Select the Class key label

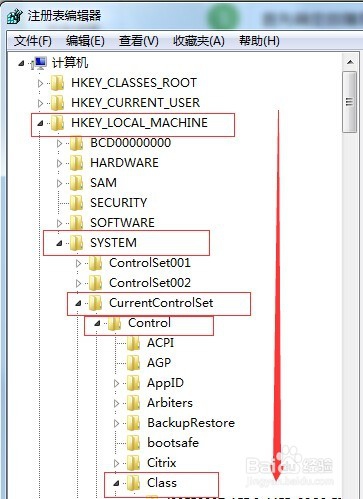click(x=162, y=483)
